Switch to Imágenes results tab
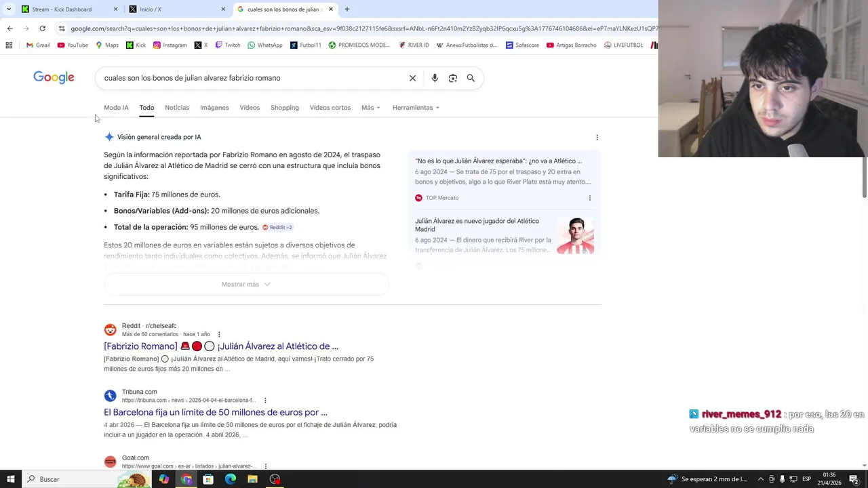The height and width of the screenshot is (488, 868). click(x=214, y=108)
